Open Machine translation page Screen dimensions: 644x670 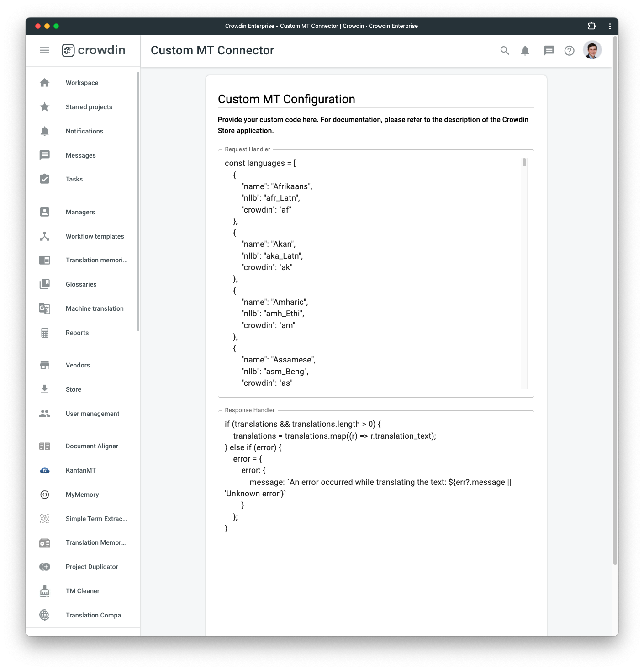click(95, 308)
